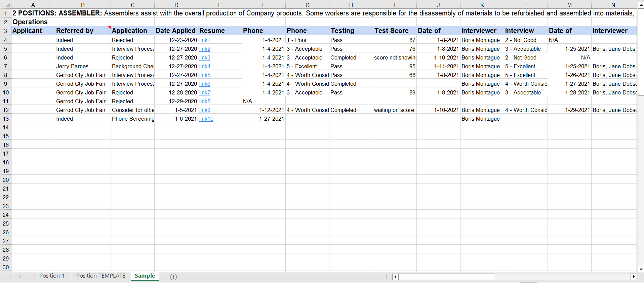
Task: Click previous sheet navigation arrow
Action: click(x=10, y=277)
